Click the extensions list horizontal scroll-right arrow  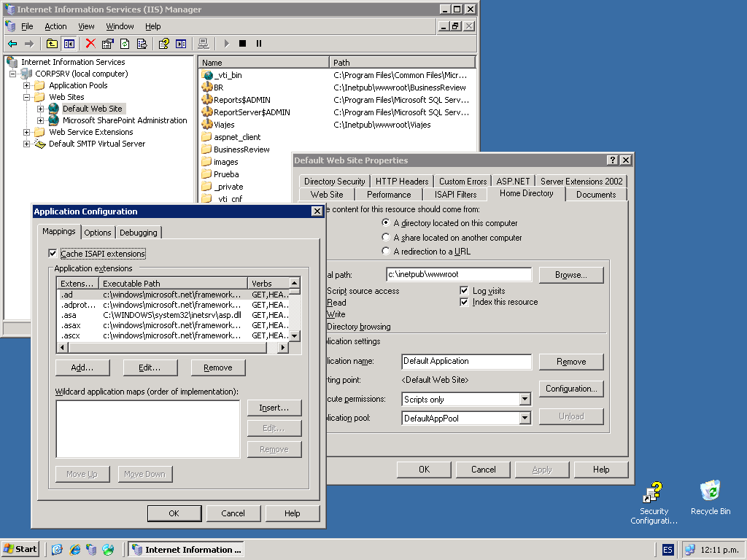pos(282,348)
